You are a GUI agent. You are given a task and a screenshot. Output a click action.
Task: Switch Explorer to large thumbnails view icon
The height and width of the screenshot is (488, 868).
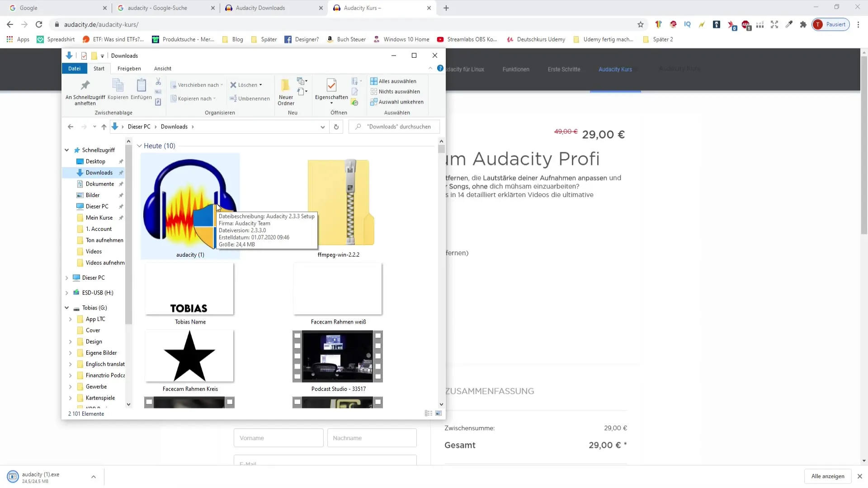click(439, 413)
